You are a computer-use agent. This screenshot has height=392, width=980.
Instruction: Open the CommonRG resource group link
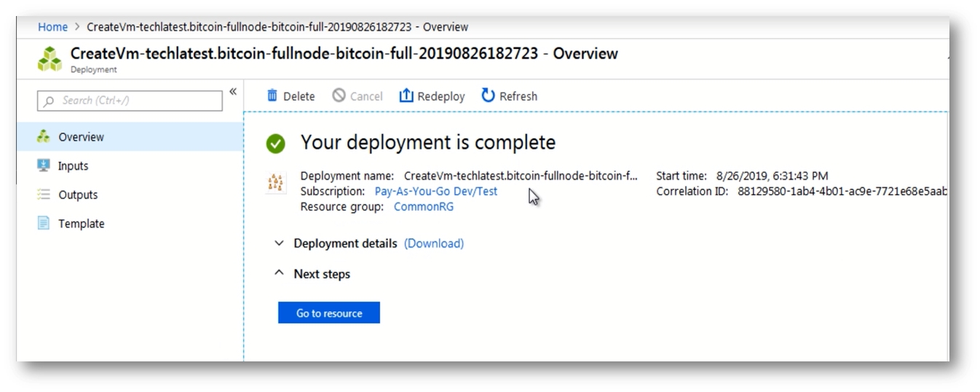424,206
